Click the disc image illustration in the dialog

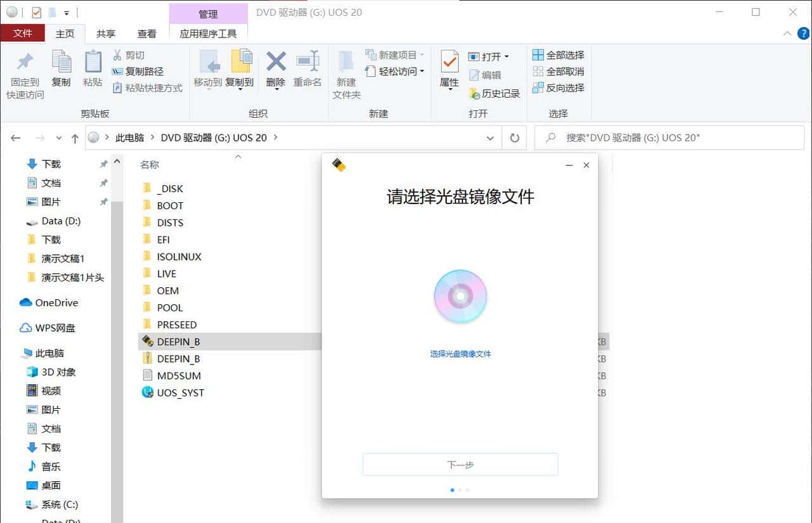(x=461, y=295)
